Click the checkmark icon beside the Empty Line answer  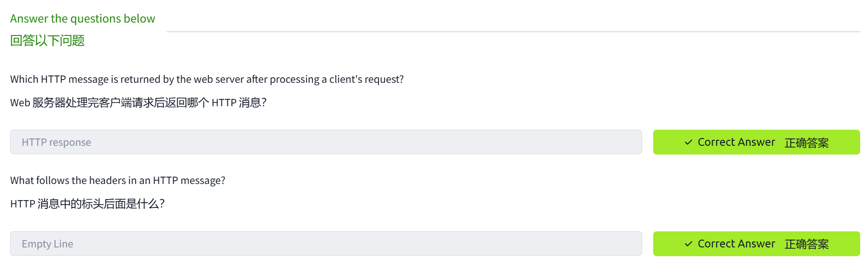coord(688,244)
